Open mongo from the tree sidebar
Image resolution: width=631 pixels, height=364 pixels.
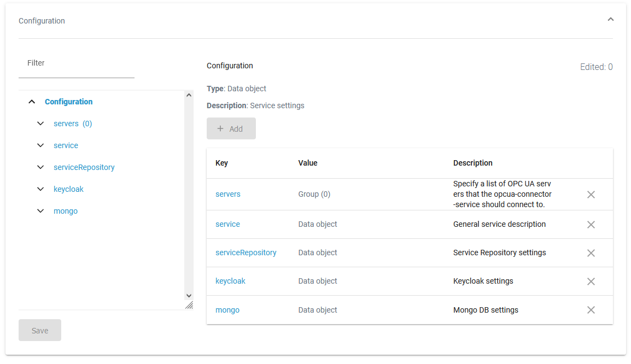[x=66, y=210]
